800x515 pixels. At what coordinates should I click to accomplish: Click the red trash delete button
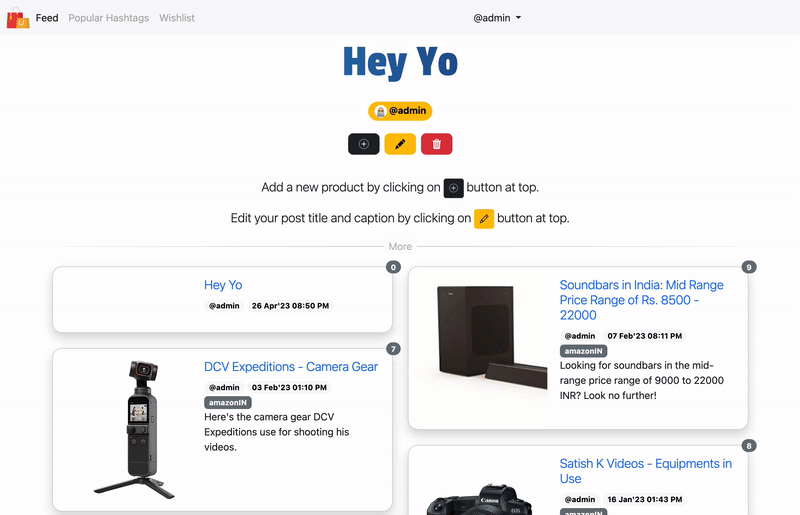point(437,144)
